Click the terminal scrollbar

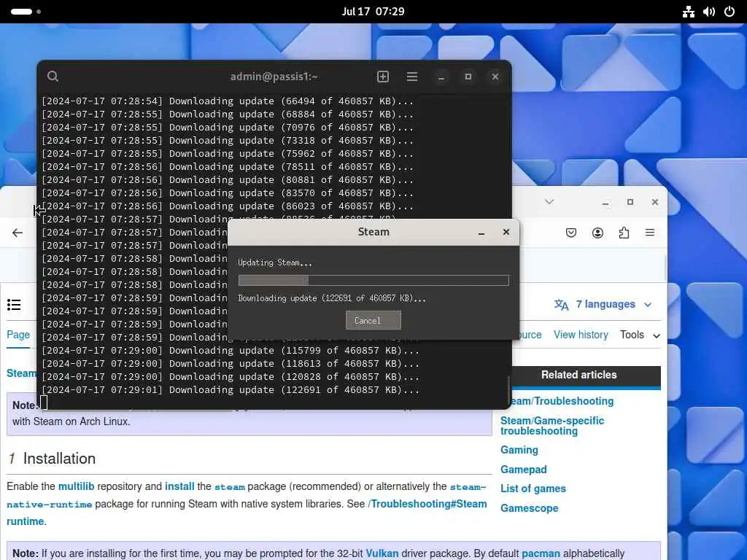pyautogui.click(x=508, y=391)
